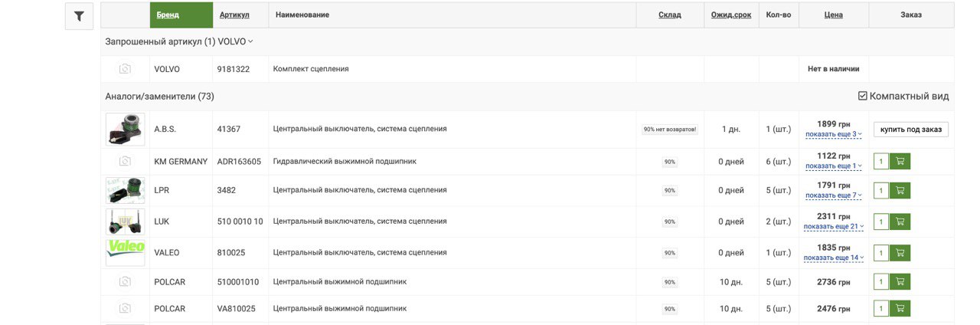Screen dimensions: 980x325
Task: Expand показать еще 7 for LPR
Action: point(834,195)
